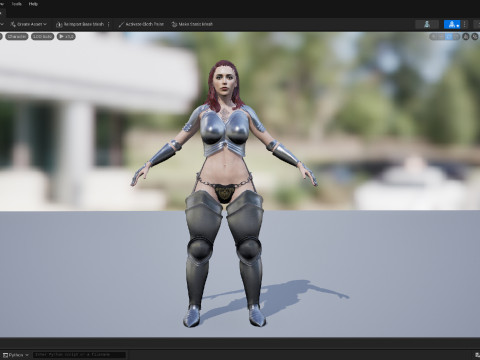Screen dimensions: 480x360
Task: Select the second viewport transform tool
Action: click(x=442, y=37)
